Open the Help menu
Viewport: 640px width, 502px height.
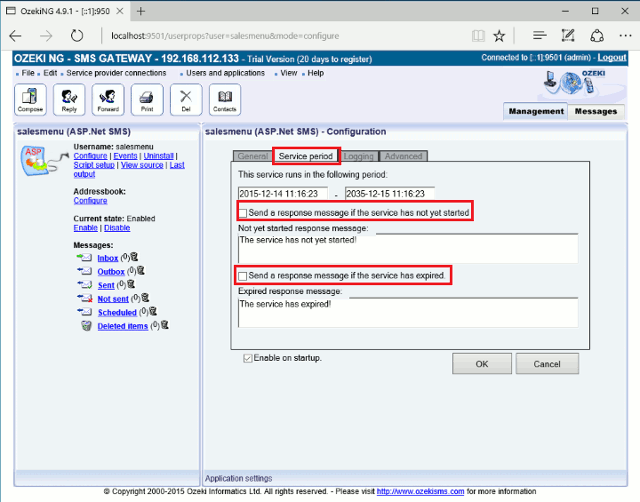[316, 73]
